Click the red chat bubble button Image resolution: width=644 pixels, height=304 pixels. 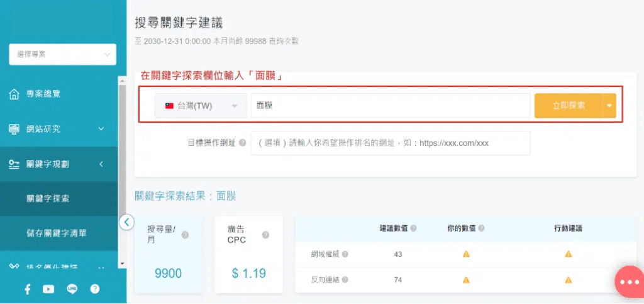(x=628, y=282)
